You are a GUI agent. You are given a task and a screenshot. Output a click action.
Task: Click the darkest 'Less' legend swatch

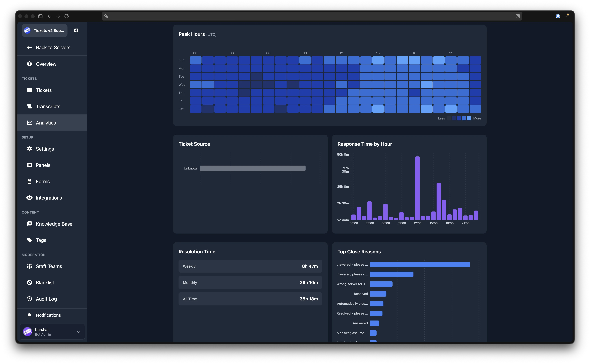coord(449,118)
